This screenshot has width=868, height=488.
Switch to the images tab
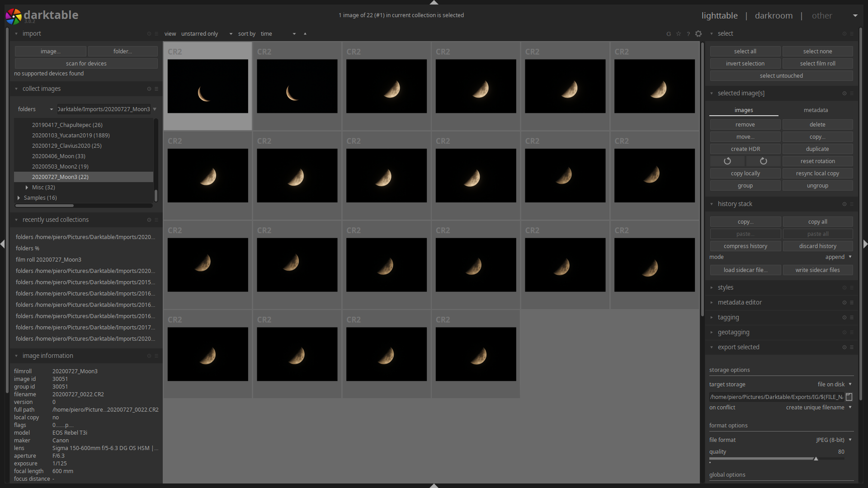point(744,110)
